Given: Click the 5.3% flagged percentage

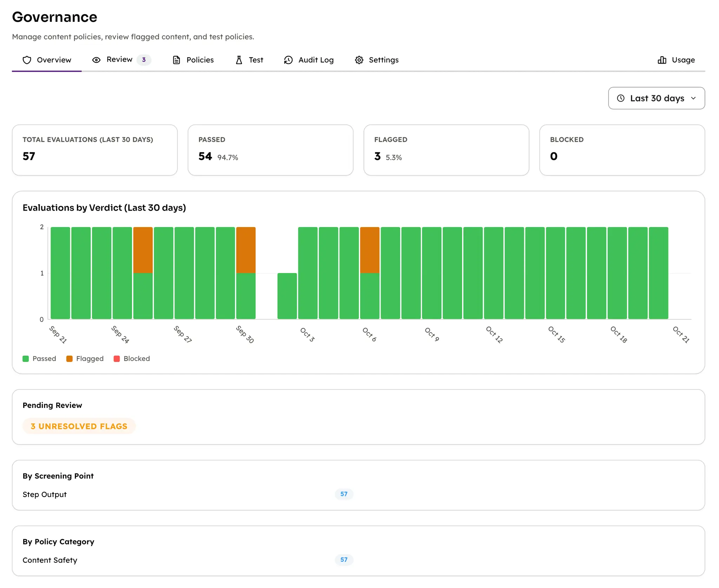Looking at the screenshot, I should click(394, 158).
